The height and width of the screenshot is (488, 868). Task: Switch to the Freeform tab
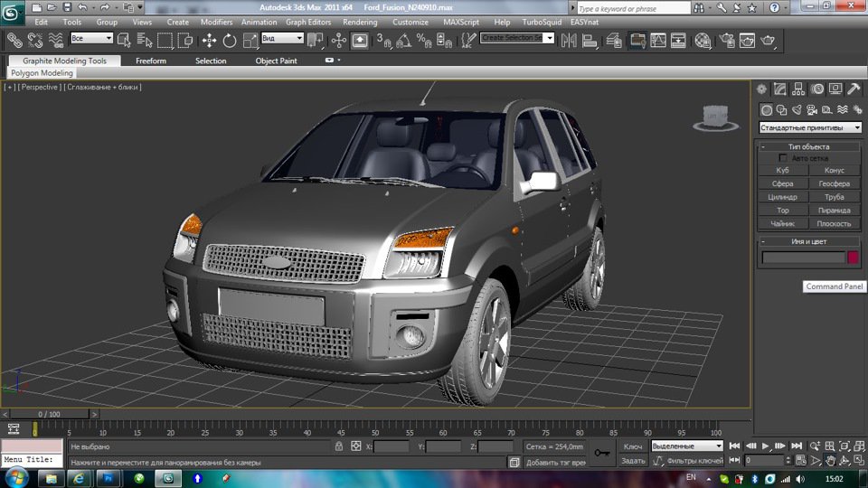pos(151,61)
